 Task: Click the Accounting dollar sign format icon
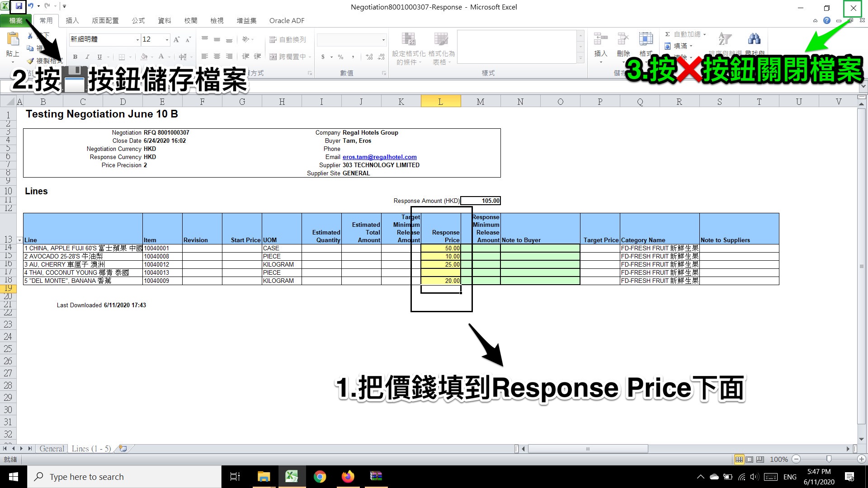(323, 57)
